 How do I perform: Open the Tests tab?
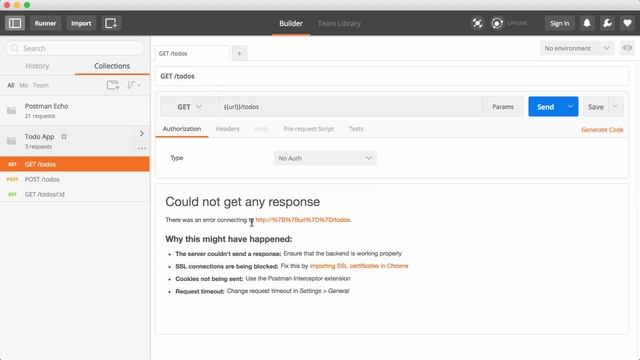pos(356,129)
